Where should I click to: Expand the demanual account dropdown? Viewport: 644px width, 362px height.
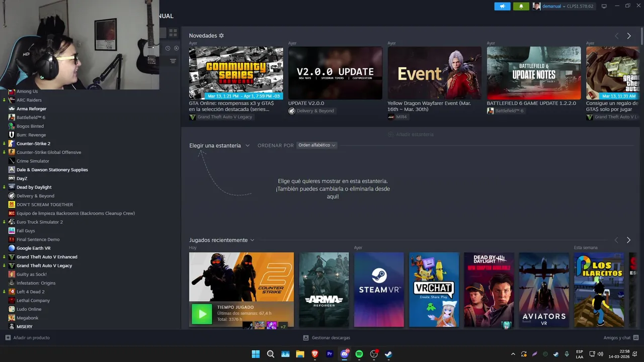pos(563,6)
